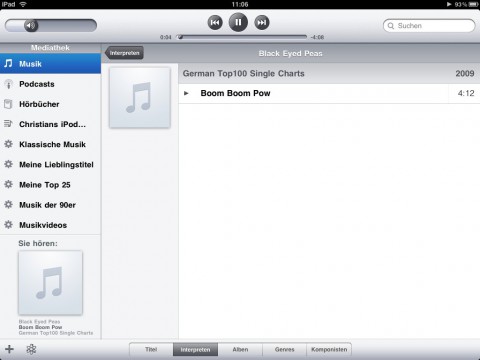Click the volume slider speaker knob
This screenshot has height=360, width=480.
(x=31, y=25)
